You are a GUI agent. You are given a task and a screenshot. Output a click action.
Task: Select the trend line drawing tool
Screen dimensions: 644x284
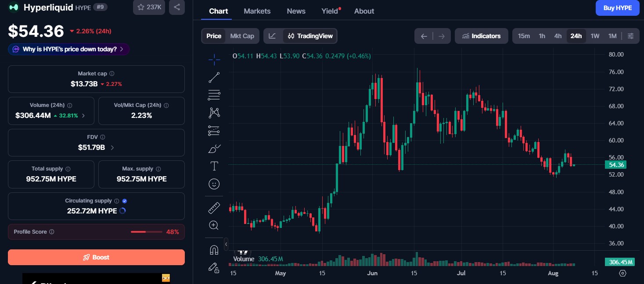(x=214, y=78)
